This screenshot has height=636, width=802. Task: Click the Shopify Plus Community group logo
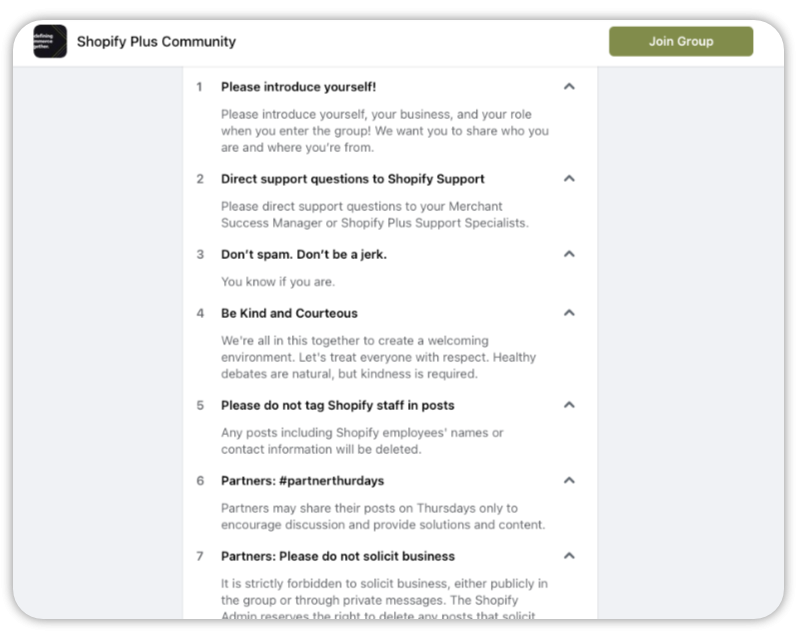pyautogui.click(x=50, y=42)
